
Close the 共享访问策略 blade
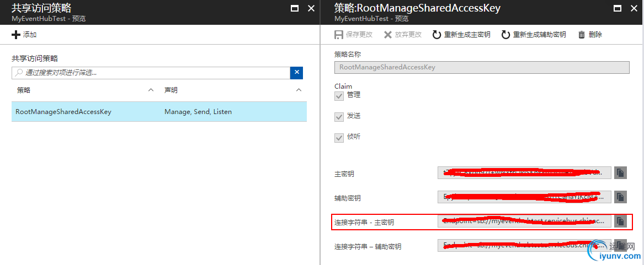pos(311,8)
